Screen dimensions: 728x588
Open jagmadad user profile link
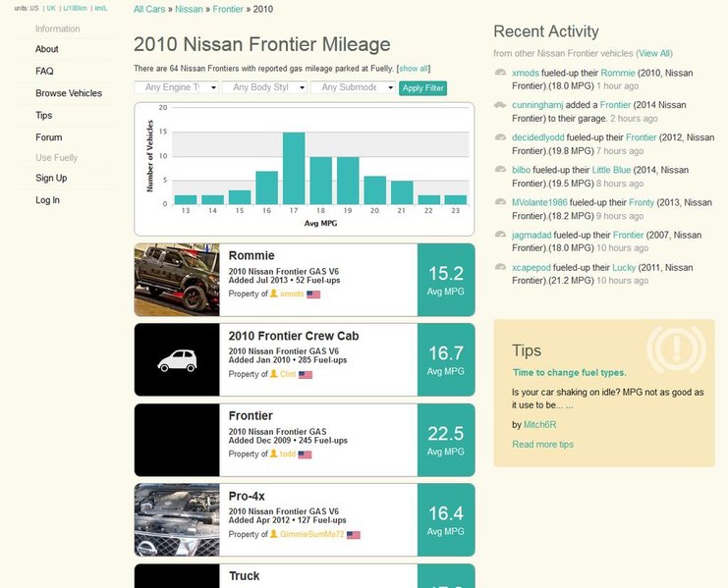(532, 236)
